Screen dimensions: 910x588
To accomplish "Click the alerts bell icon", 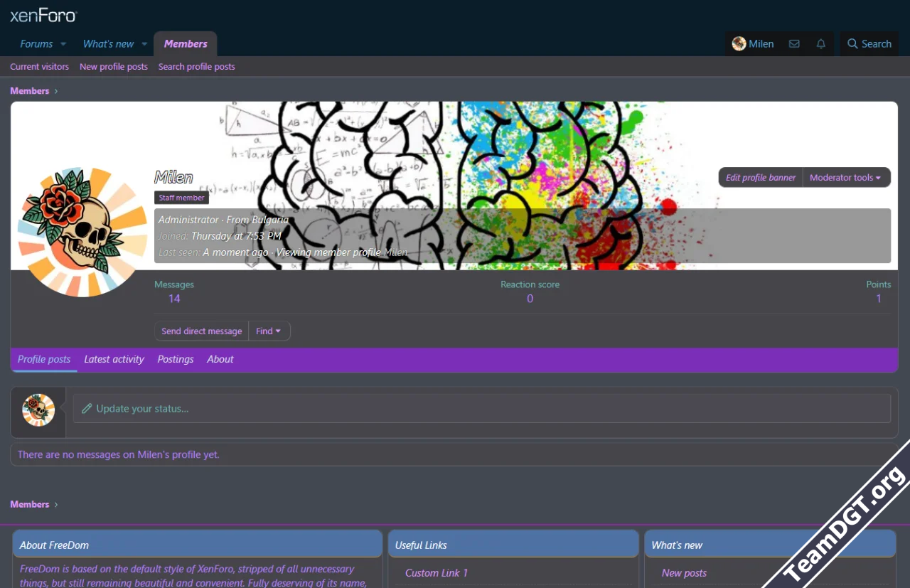I will (x=820, y=44).
